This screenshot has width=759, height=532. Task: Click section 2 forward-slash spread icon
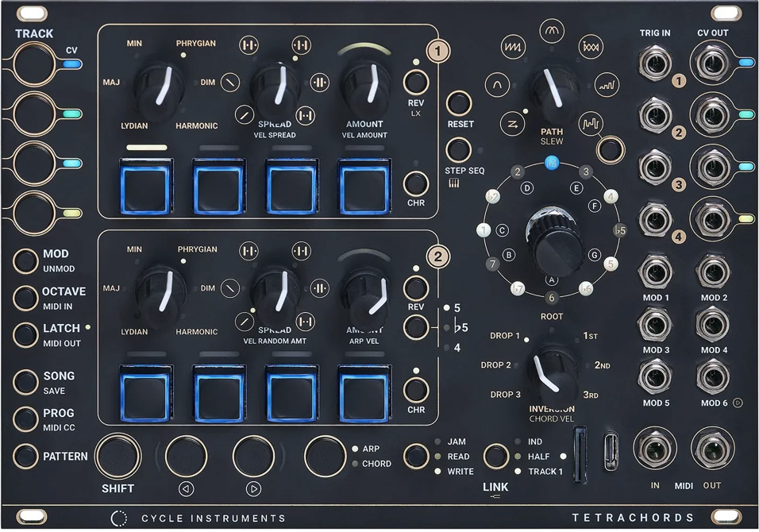pos(245,321)
